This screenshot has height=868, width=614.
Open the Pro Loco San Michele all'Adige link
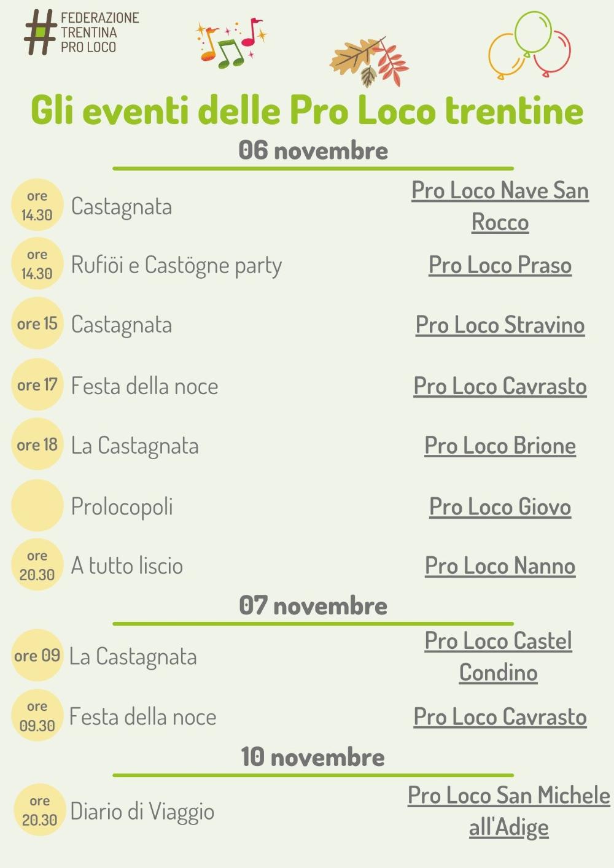click(x=509, y=811)
